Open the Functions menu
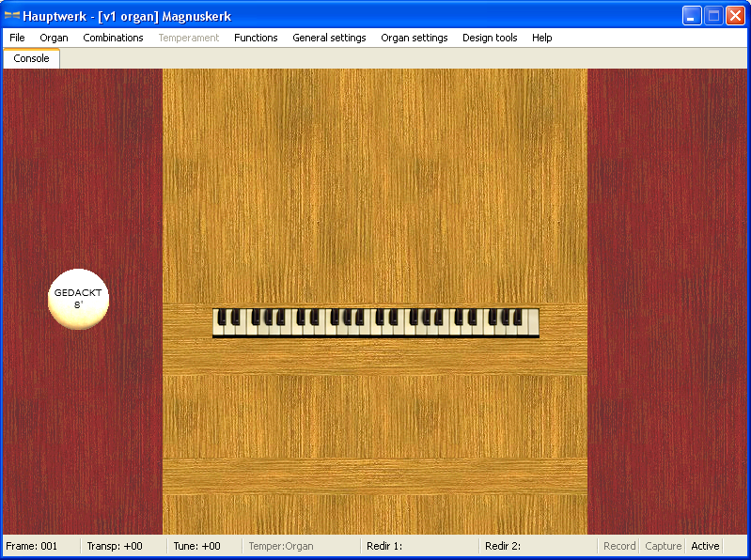 256,38
